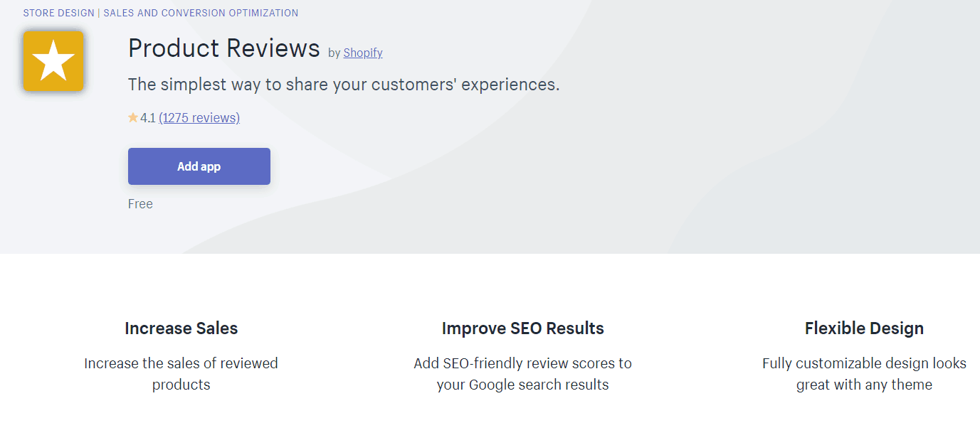Select the 4.1 rating number
The height and width of the screenshot is (423, 980).
pyautogui.click(x=148, y=118)
